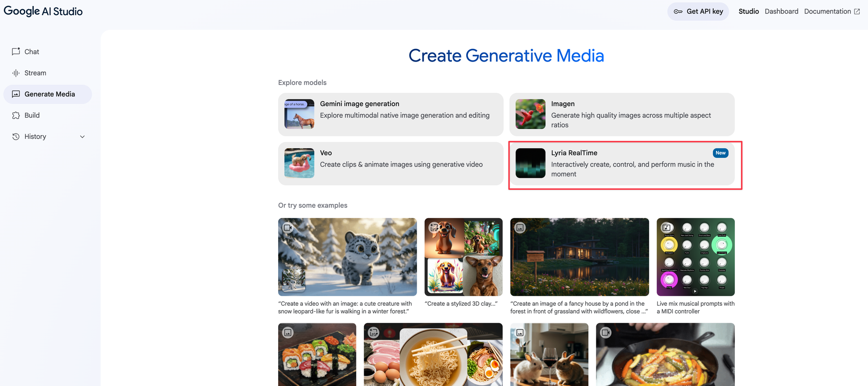Click the dark waveform thumbnail of Lyria RealTime
The height and width of the screenshot is (386, 868).
pos(530,163)
